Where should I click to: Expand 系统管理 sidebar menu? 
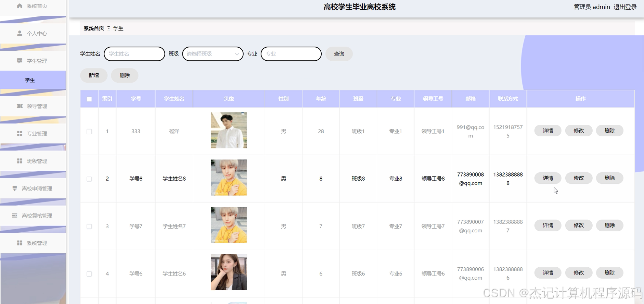click(x=33, y=243)
